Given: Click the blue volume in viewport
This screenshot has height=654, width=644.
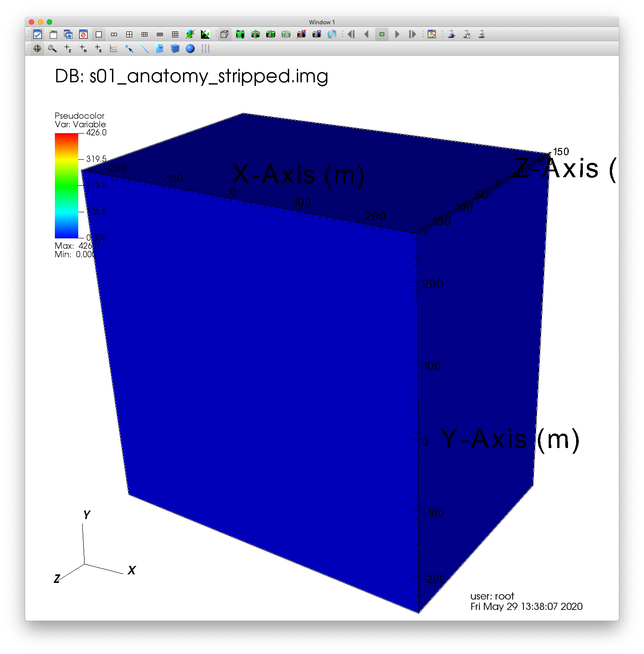Looking at the screenshot, I should pyautogui.click(x=270, y=360).
